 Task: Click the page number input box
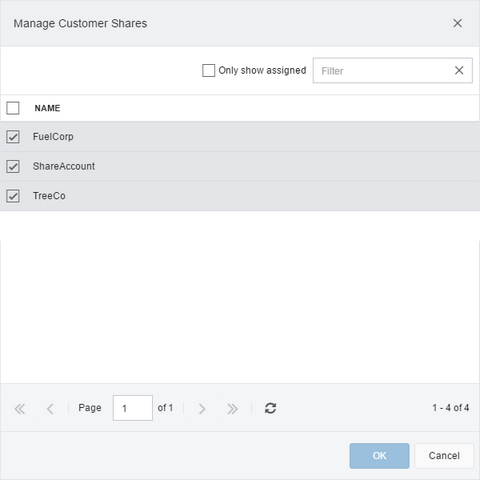click(x=133, y=408)
